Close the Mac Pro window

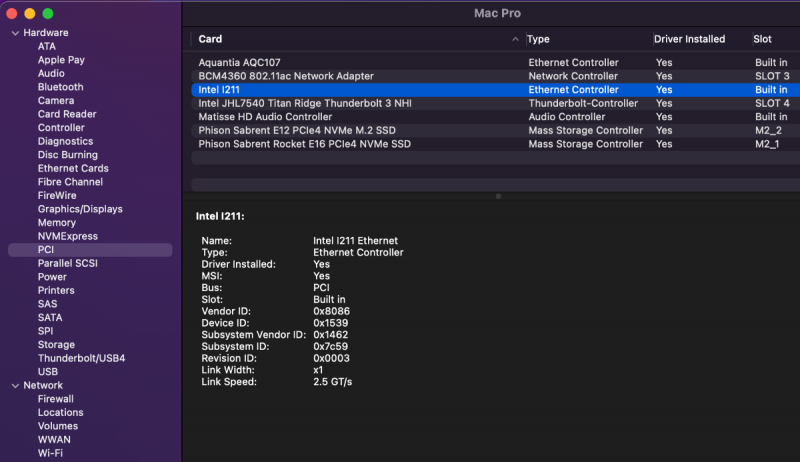[x=12, y=14]
